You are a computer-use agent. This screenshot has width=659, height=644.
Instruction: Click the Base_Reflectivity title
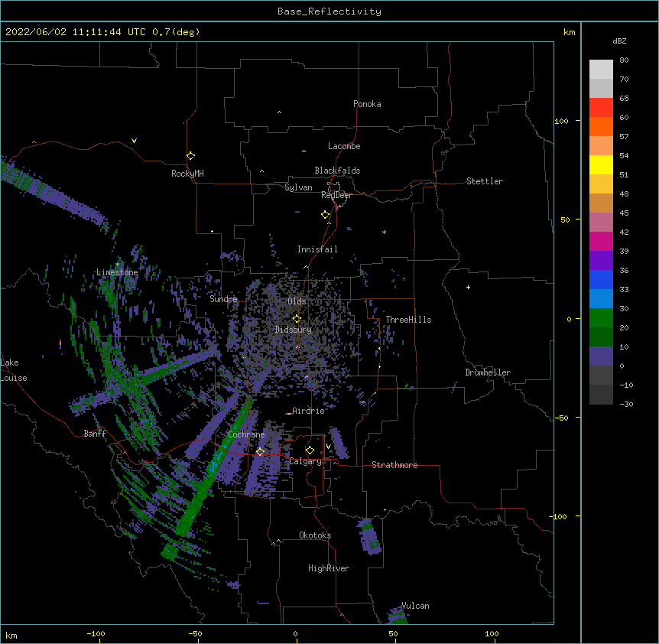[x=329, y=11]
